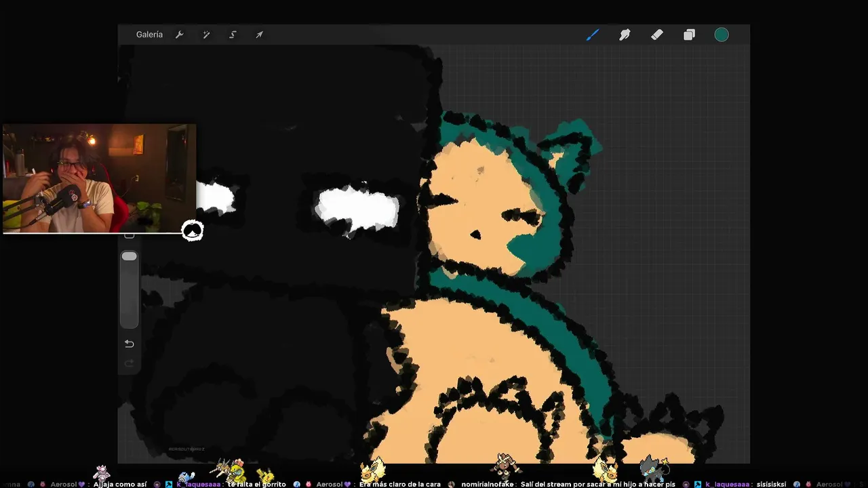Image resolution: width=868 pixels, height=488 pixels.
Task: Open the Layers panel
Action: [689, 35]
